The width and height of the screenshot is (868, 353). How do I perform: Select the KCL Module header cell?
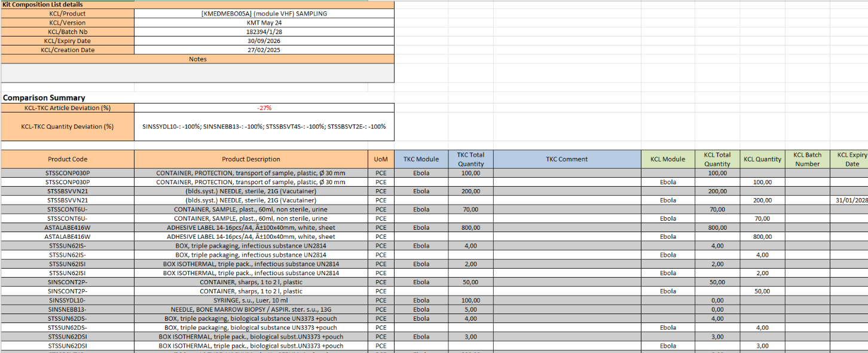667,159
